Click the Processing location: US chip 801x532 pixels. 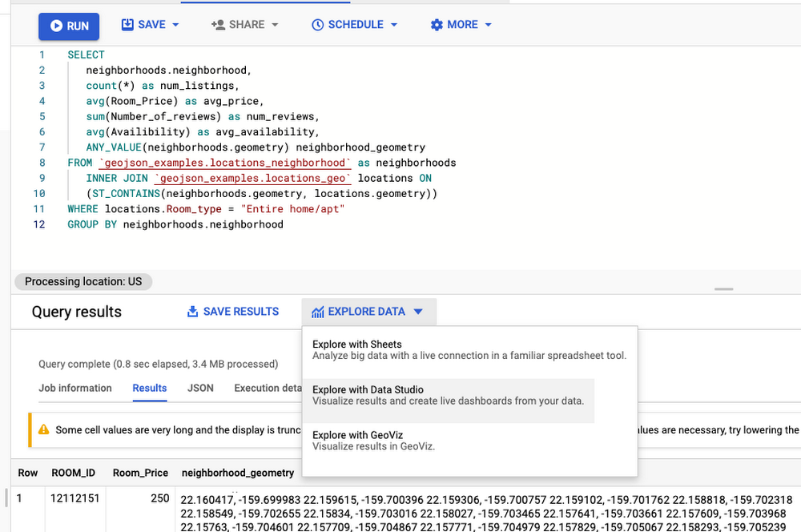pos(83,281)
